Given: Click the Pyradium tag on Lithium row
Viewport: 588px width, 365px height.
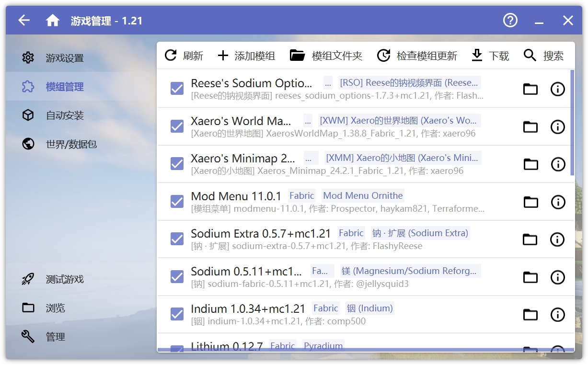Looking at the screenshot, I should [x=323, y=346].
